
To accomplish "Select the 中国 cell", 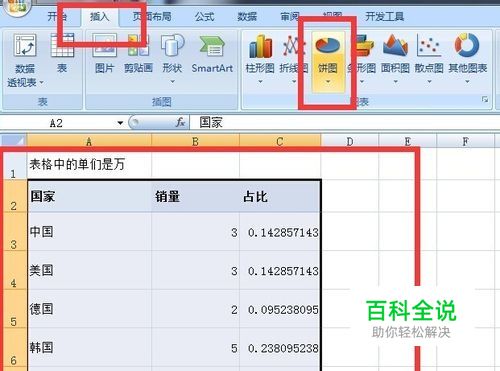I will (89, 232).
